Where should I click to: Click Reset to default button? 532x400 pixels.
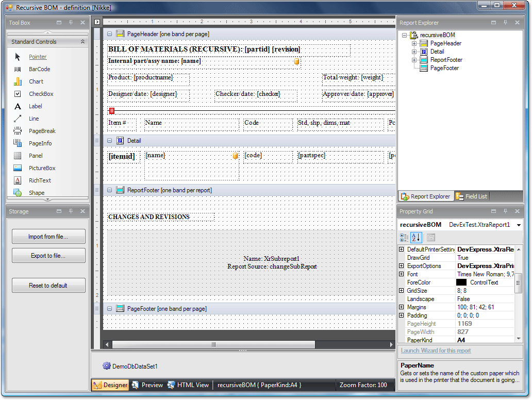[48, 286]
